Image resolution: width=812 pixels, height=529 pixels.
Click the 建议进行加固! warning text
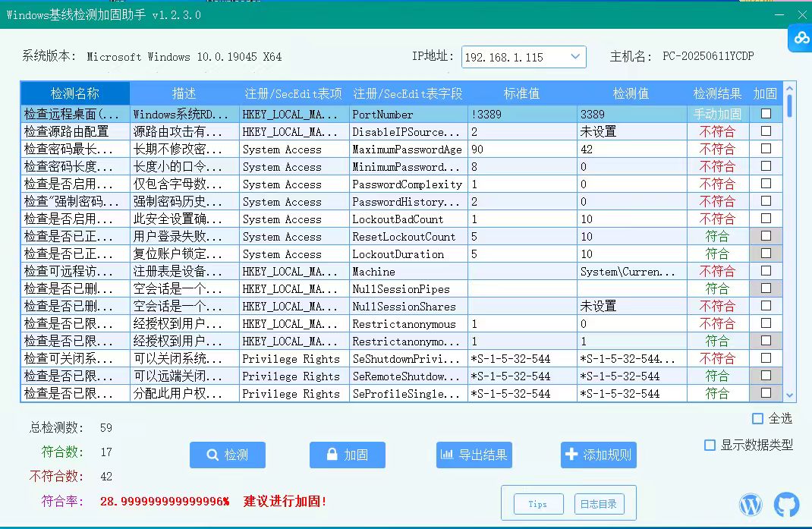285,501
